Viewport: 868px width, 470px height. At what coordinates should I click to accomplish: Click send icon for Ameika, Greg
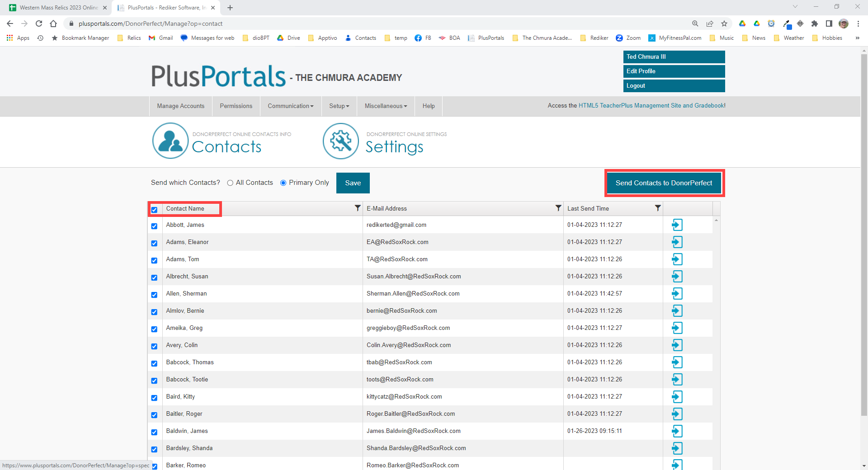coord(677,328)
